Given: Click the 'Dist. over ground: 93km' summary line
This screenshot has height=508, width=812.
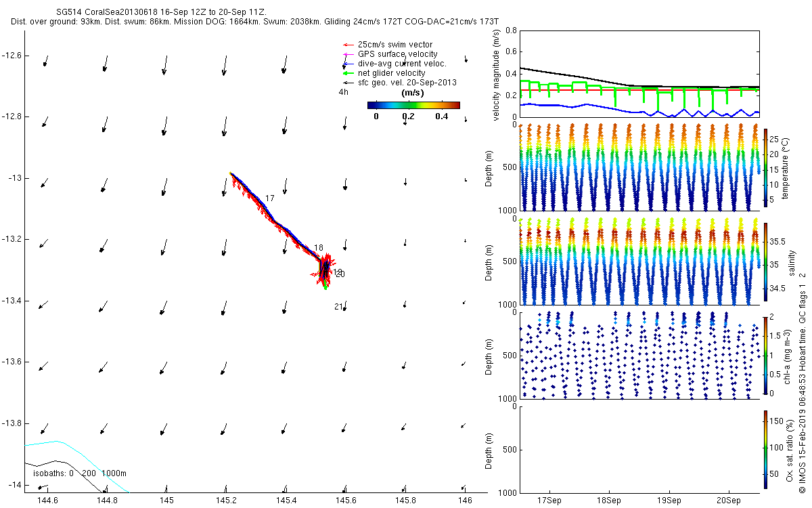Looking at the screenshot, I should tap(255, 22).
